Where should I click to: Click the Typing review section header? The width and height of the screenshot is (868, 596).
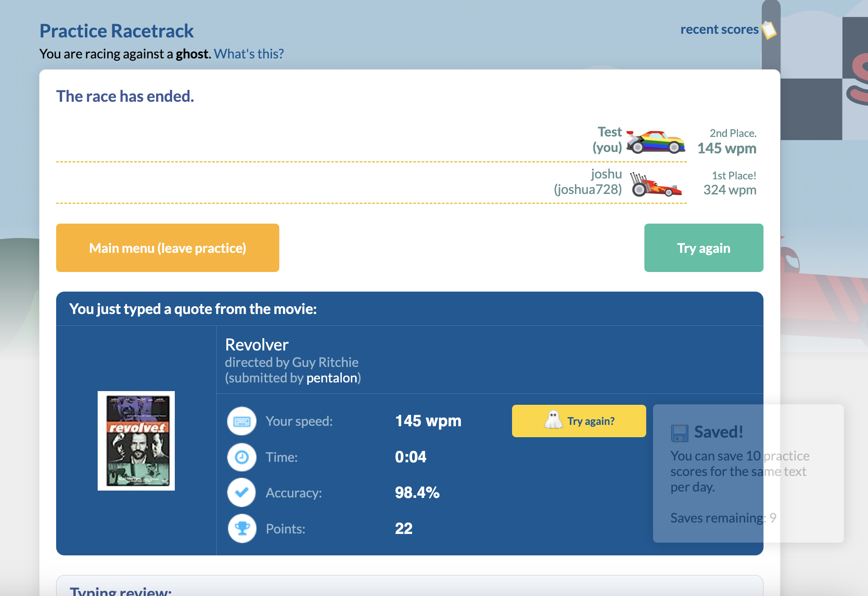click(x=120, y=591)
